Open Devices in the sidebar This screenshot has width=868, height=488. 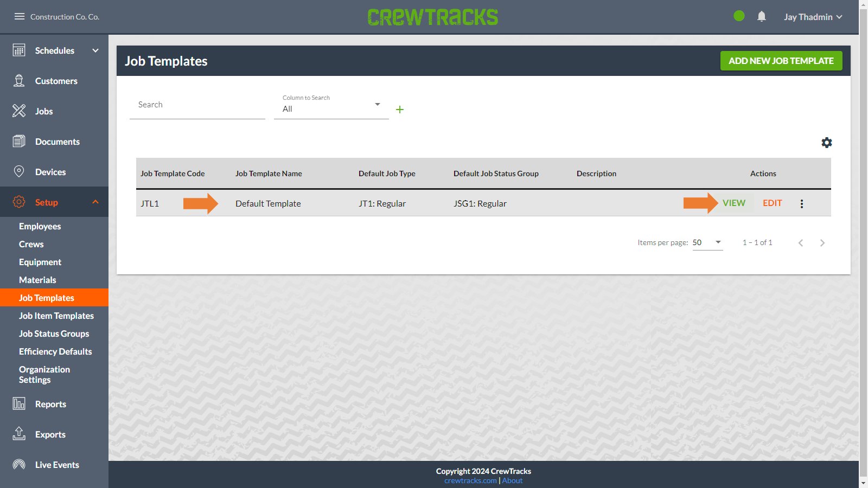pyautogui.click(x=54, y=172)
